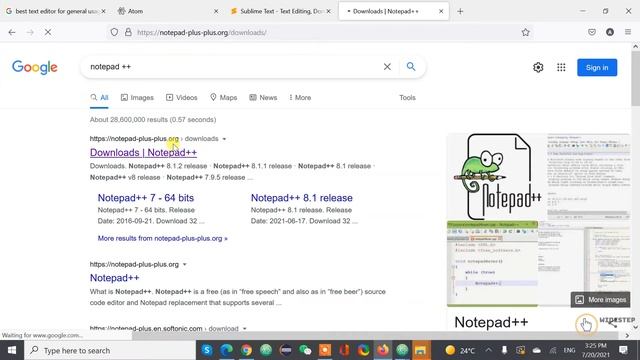The image size is (640, 360).
Task: Click the Windows taskbar search box
Action: click(x=110, y=350)
